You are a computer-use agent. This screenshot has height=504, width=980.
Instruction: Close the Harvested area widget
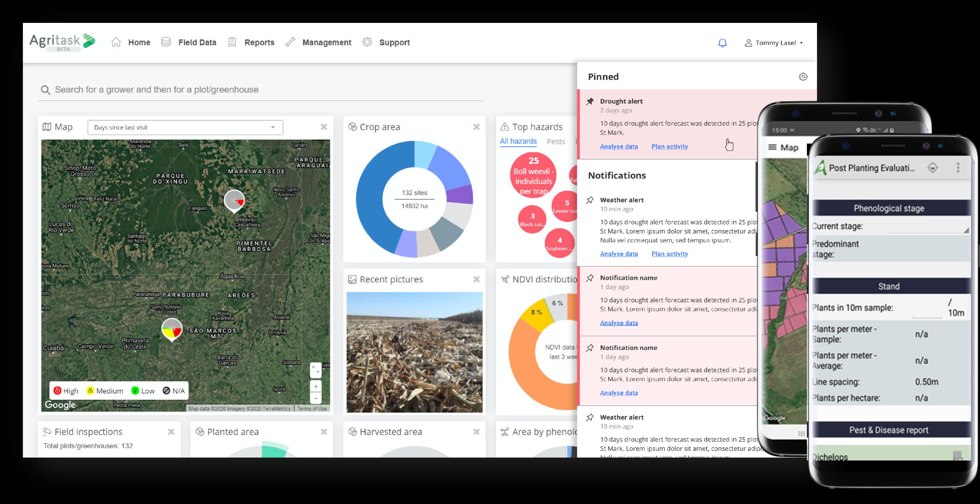pos(476,432)
